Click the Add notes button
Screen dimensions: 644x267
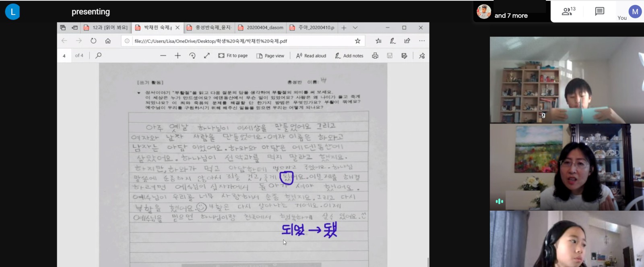(x=349, y=56)
